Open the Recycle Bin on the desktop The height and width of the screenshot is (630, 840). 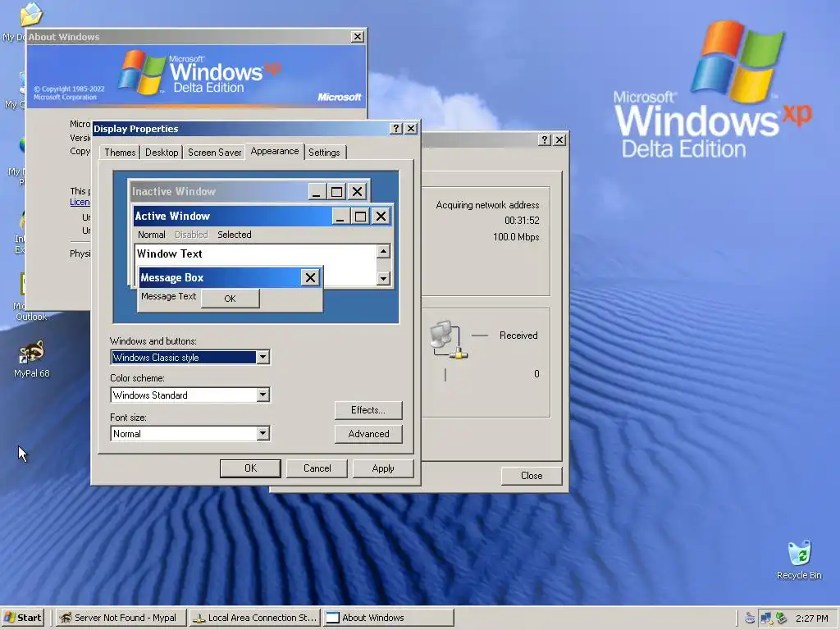click(x=799, y=559)
